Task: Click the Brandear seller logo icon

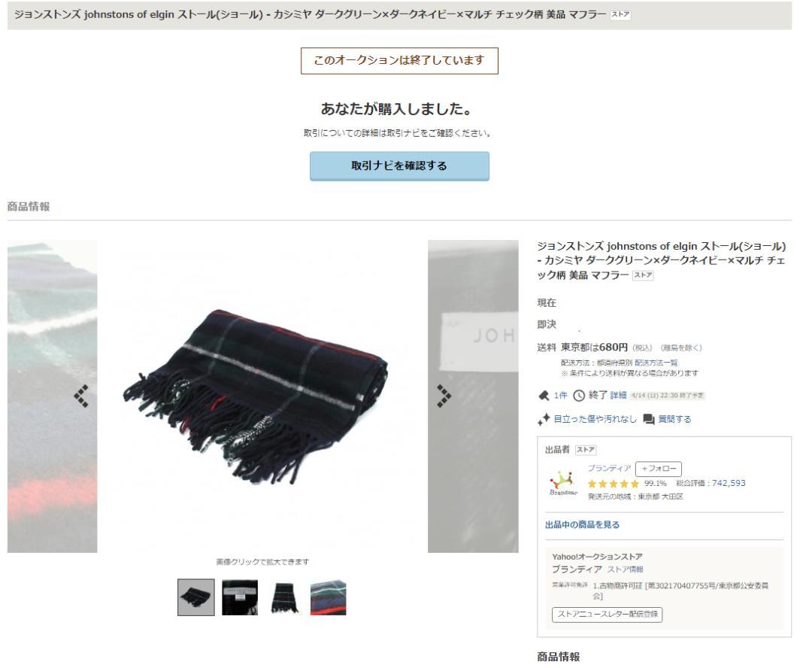Action: tap(563, 483)
